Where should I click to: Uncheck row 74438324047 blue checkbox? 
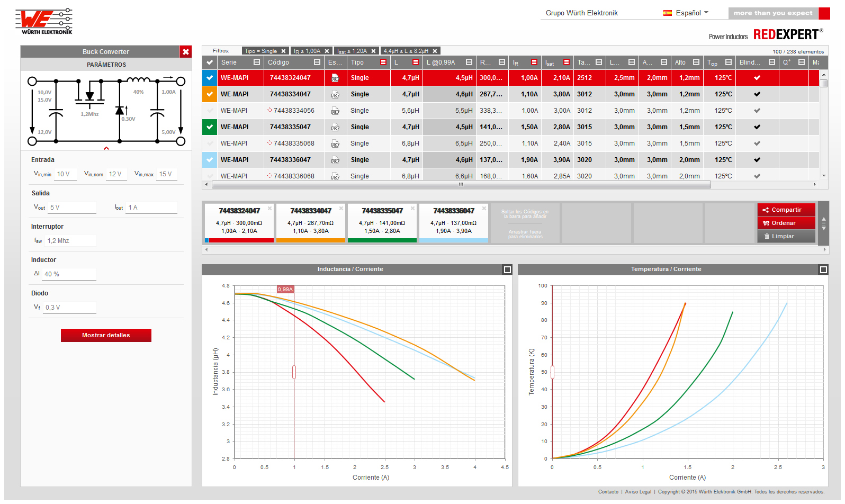(x=210, y=78)
